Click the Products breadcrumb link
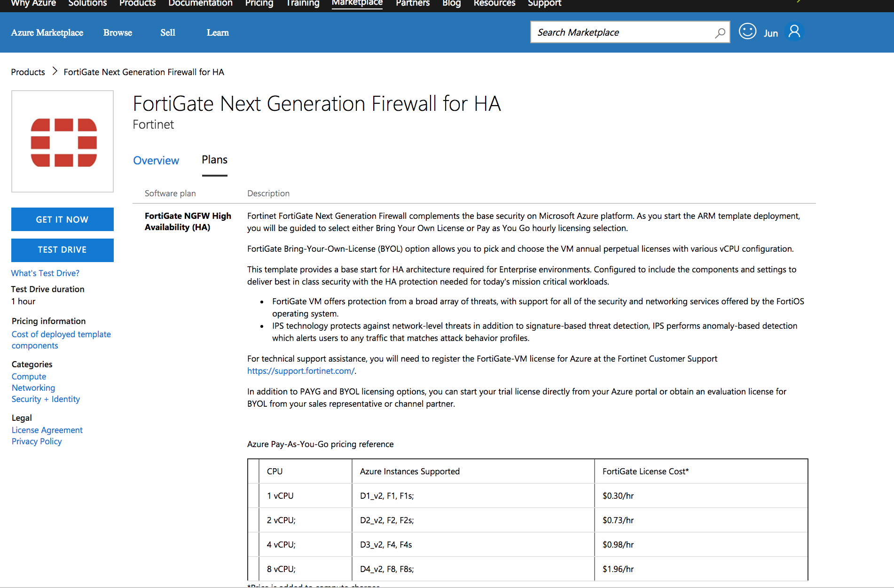The image size is (894, 588). [28, 72]
